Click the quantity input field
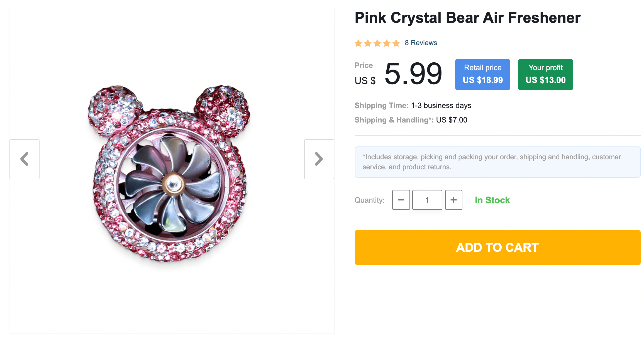Image resolution: width=644 pixels, height=338 pixels. [x=427, y=200]
